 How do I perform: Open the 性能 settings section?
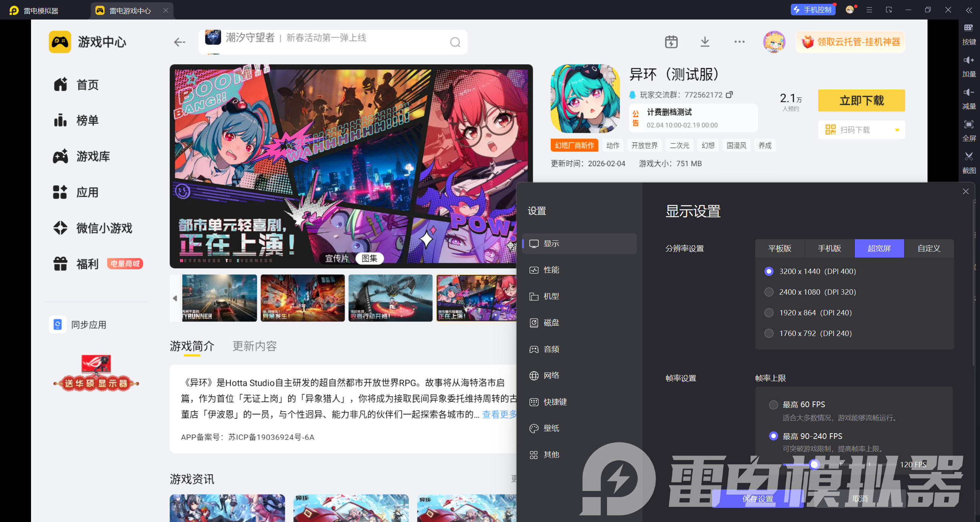click(x=551, y=270)
